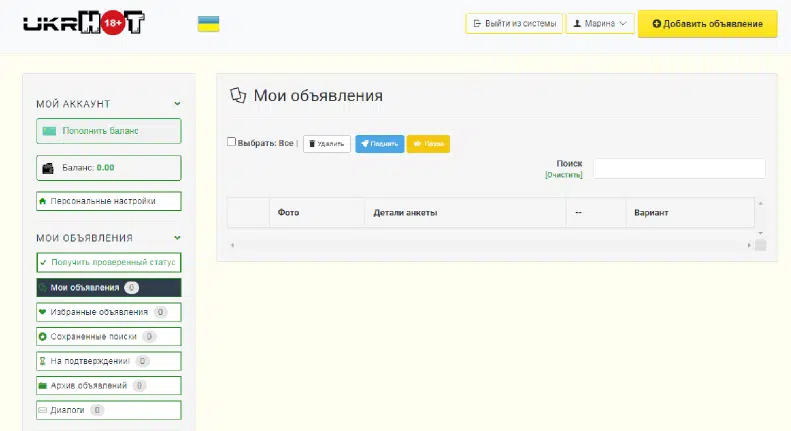The image size is (791, 431).
Task: Open Архив объявлений
Action: point(108,386)
